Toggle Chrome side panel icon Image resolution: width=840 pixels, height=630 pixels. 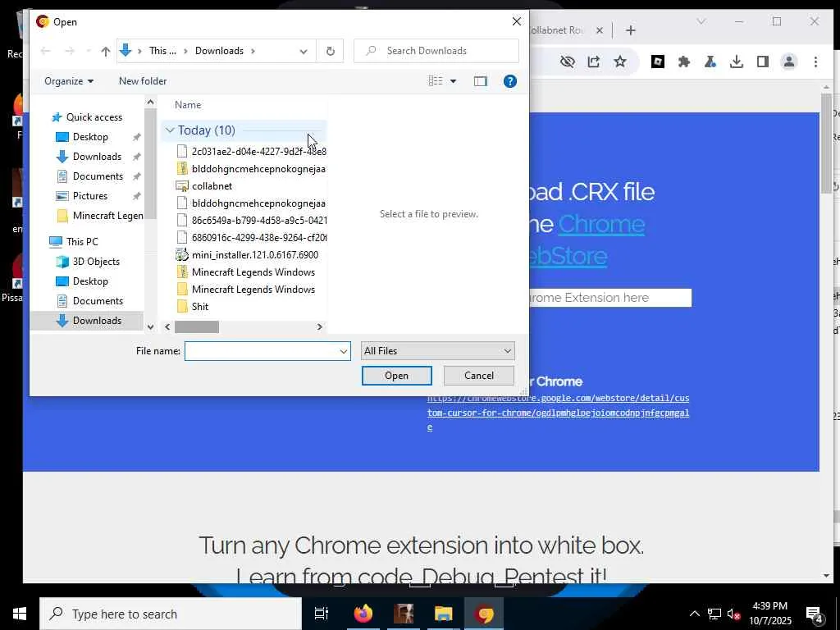[763, 62]
